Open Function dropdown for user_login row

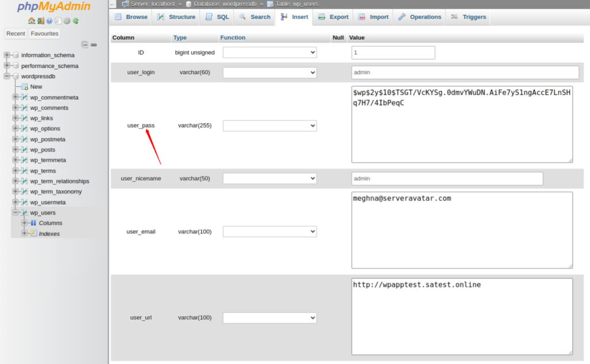coord(270,72)
